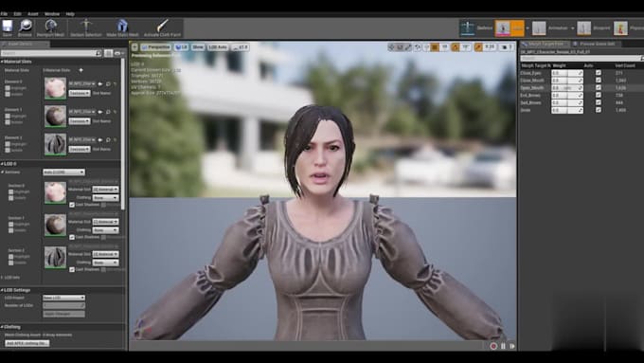Toggle Cast Shadows for Section 2

click(x=72, y=269)
